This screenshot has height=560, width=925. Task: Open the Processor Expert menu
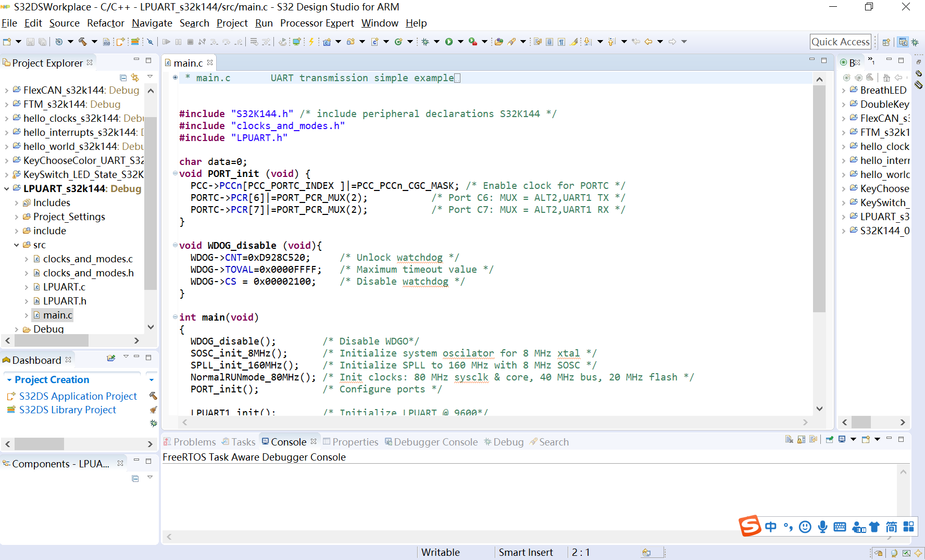pyautogui.click(x=317, y=23)
